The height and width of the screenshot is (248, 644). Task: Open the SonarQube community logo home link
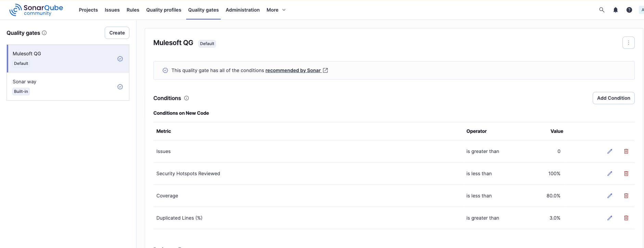coord(36,10)
